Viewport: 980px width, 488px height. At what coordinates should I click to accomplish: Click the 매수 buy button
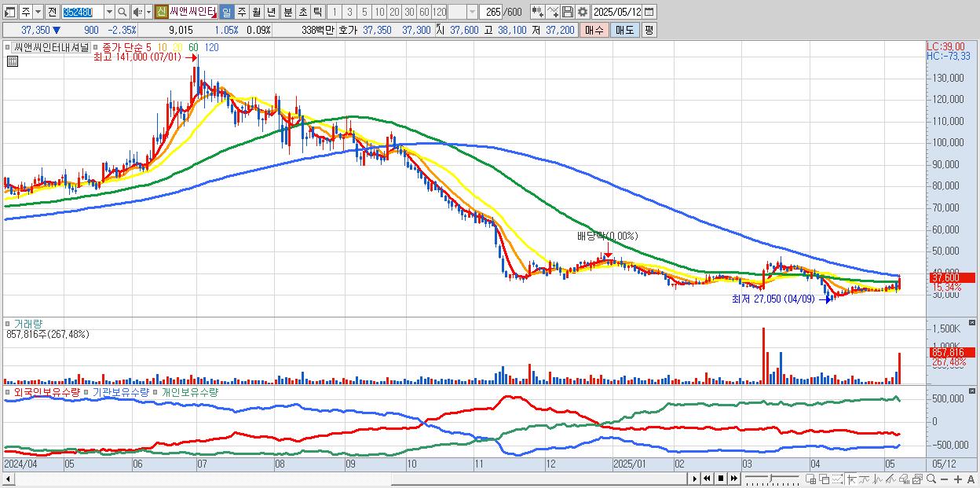594,30
